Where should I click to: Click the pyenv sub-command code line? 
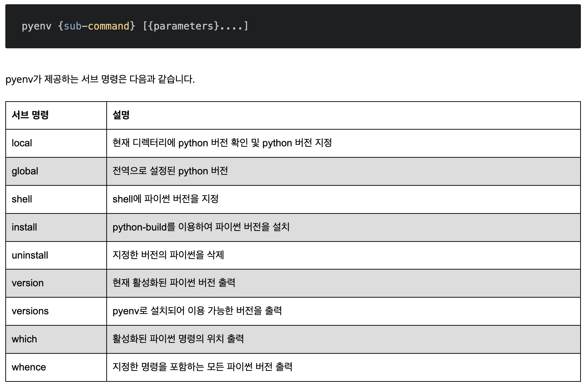click(x=135, y=26)
